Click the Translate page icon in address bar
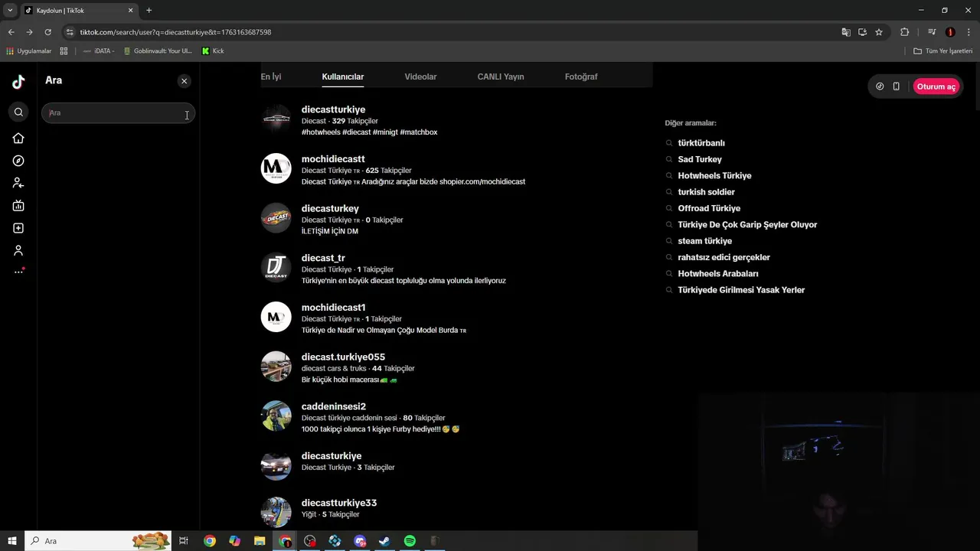The height and width of the screenshot is (551, 980). pyautogui.click(x=846, y=32)
